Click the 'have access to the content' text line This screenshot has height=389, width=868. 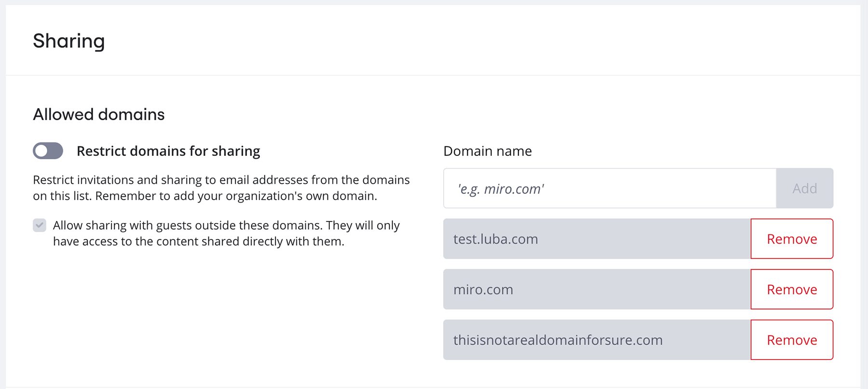[x=198, y=241]
